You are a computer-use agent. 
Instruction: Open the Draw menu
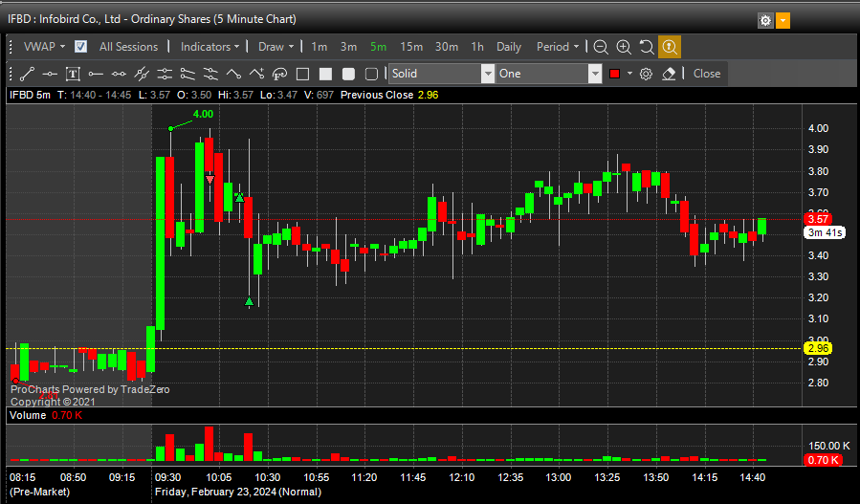tap(276, 47)
